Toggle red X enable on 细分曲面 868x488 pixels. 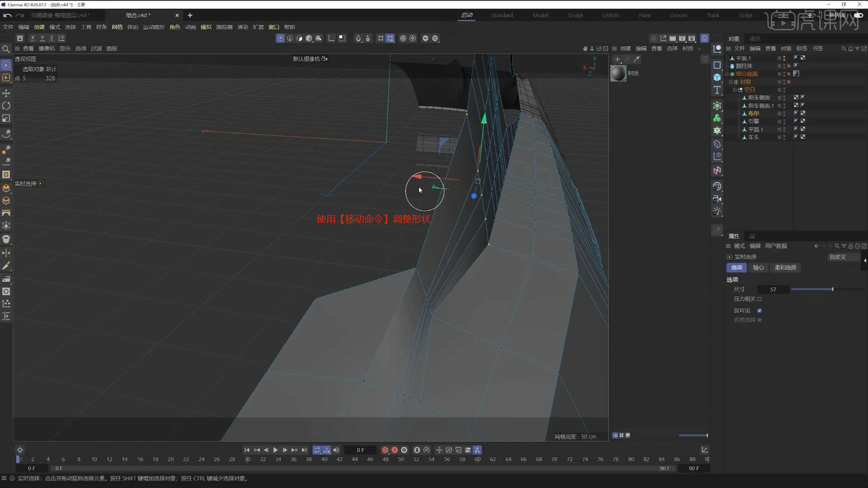point(789,74)
